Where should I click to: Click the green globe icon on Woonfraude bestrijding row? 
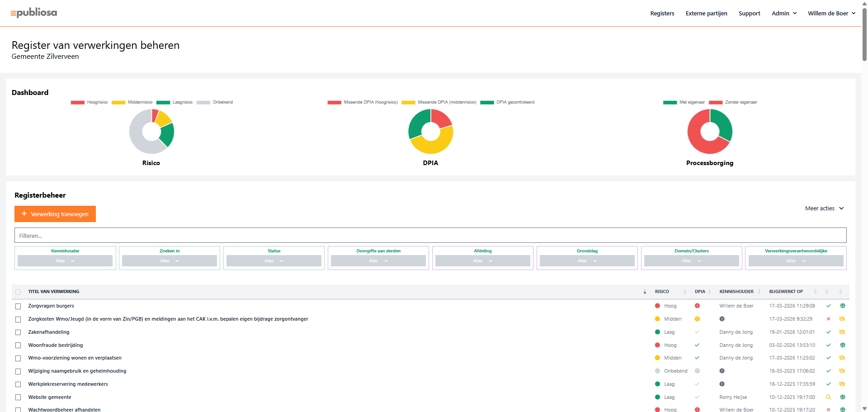coord(842,345)
